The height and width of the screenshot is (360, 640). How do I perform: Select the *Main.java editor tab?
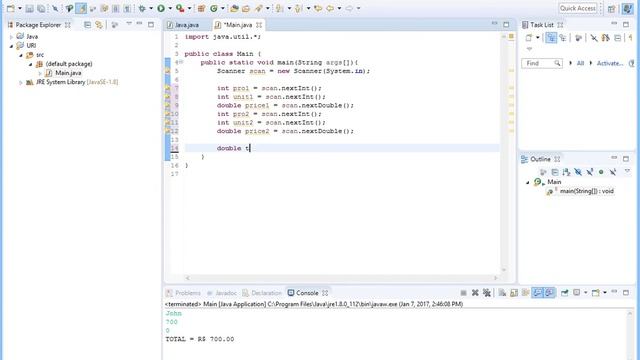239,25
